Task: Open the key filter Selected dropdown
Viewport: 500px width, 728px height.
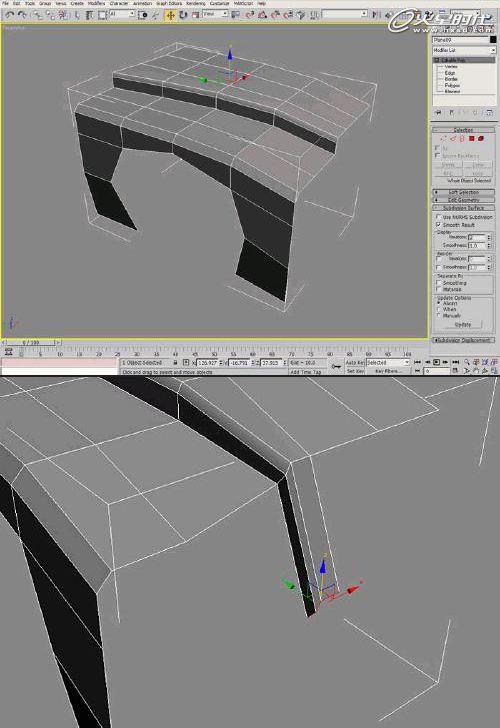Action: (x=388, y=362)
